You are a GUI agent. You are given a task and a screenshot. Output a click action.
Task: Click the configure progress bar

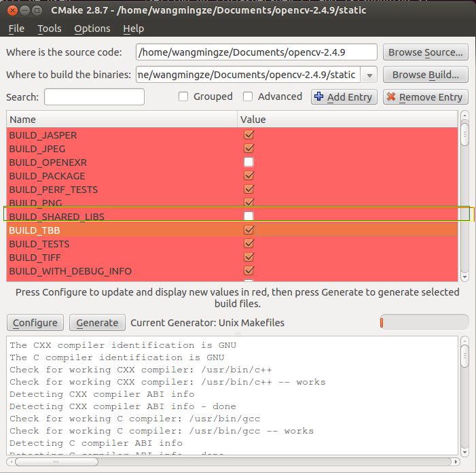424,322
